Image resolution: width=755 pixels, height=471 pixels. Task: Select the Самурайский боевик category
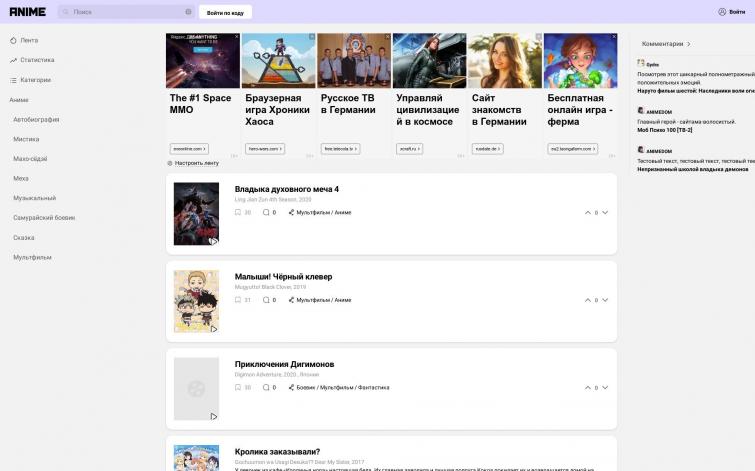(x=44, y=218)
